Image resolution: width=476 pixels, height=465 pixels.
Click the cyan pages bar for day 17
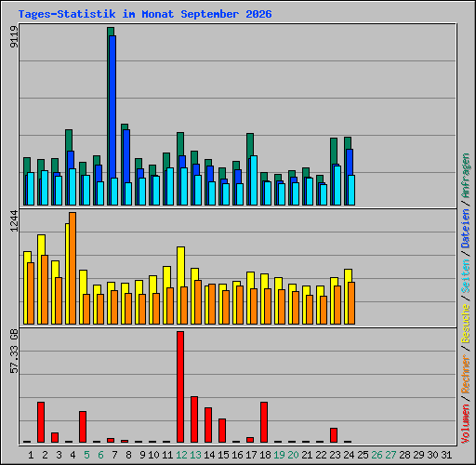[254, 180]
